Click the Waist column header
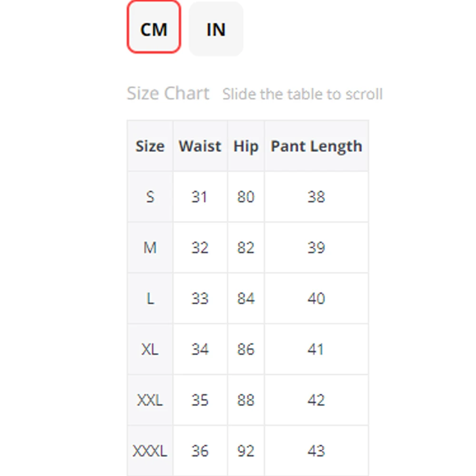 (200, 146)
